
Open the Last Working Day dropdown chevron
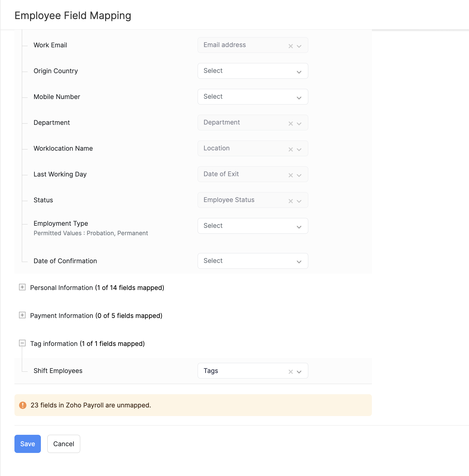(299, 175)
